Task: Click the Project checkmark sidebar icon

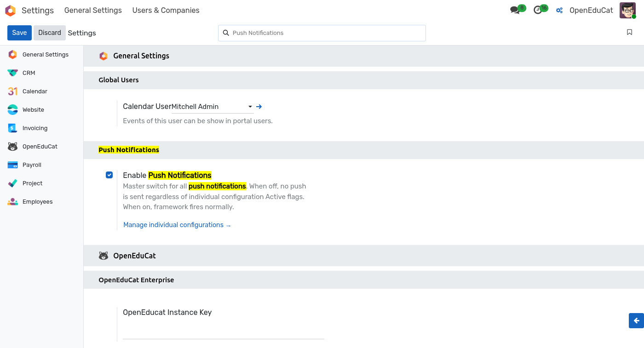Action: point(13,183)
